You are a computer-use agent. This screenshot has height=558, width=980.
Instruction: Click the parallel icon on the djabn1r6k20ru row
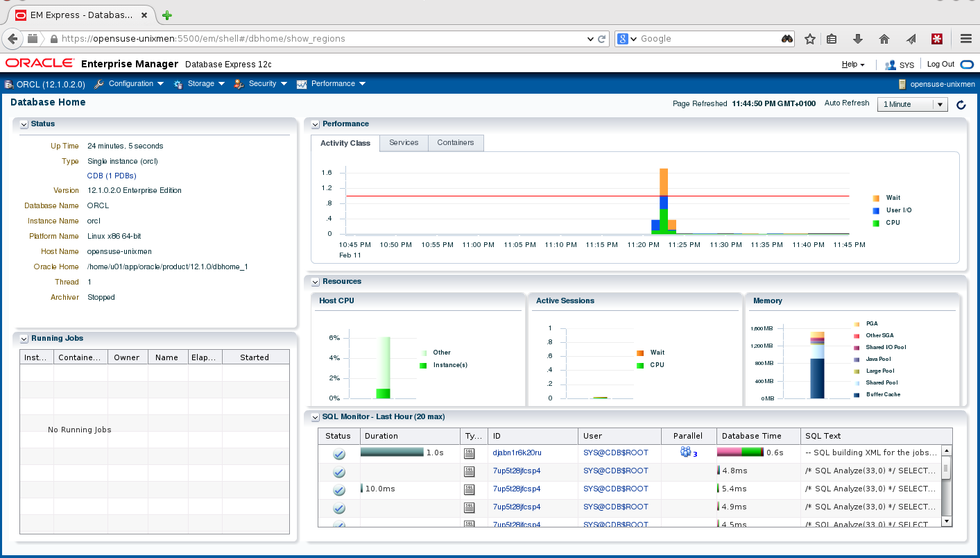click(x=687, y=453)
